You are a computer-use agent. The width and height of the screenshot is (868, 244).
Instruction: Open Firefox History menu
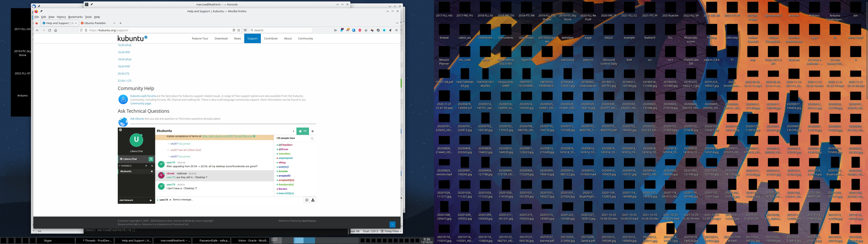pyautogui.click(x=61, y=17)
